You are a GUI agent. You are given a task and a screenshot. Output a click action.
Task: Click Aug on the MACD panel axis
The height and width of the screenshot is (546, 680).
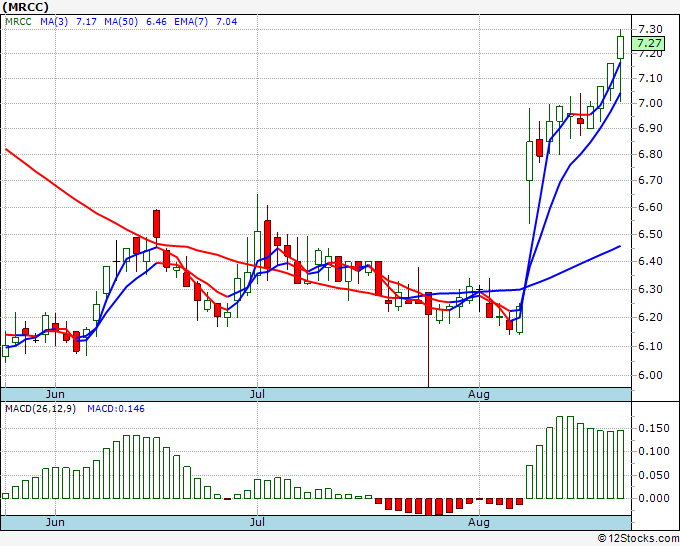[x=479, y=522]
